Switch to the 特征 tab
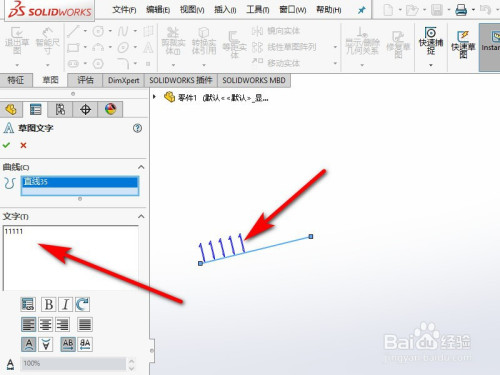This screenshot has height=375, width=500. pos(16,80)
